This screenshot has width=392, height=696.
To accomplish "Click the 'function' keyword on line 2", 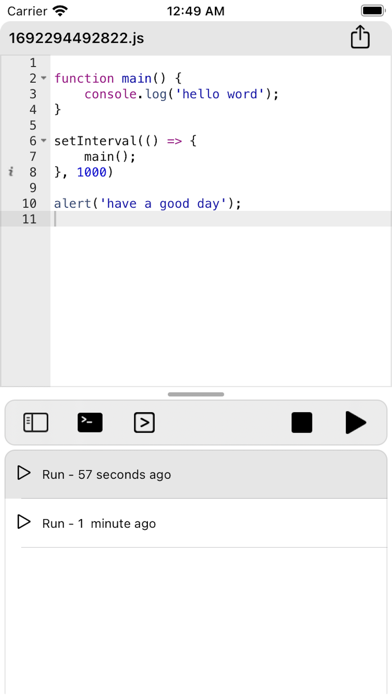I will 84,79.
